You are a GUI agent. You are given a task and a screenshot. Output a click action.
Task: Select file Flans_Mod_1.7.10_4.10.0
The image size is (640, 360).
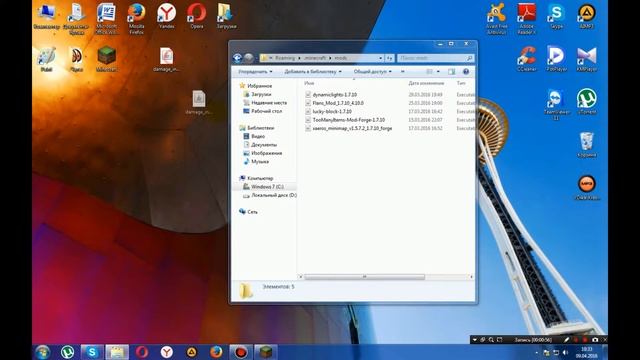pyautogui.click(x=338, y=103)
